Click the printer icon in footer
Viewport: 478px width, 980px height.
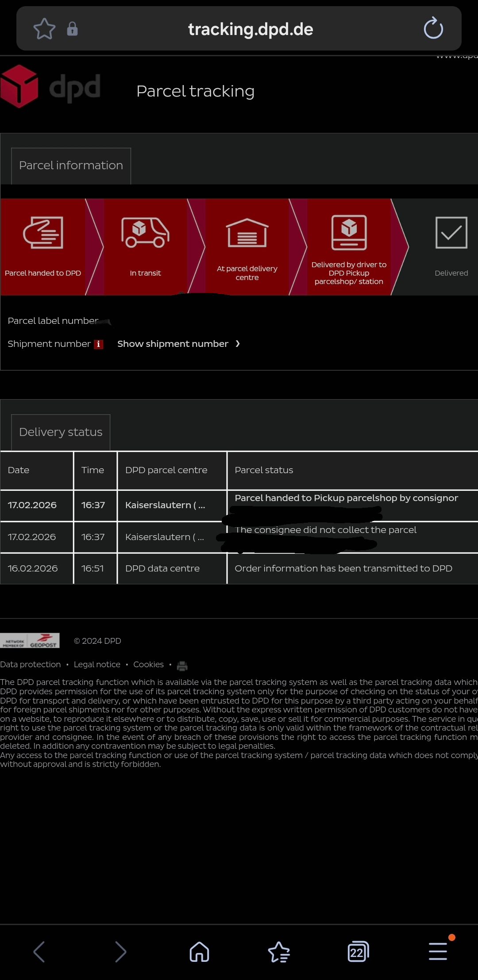pyautogui.click(x=182, y=665)
